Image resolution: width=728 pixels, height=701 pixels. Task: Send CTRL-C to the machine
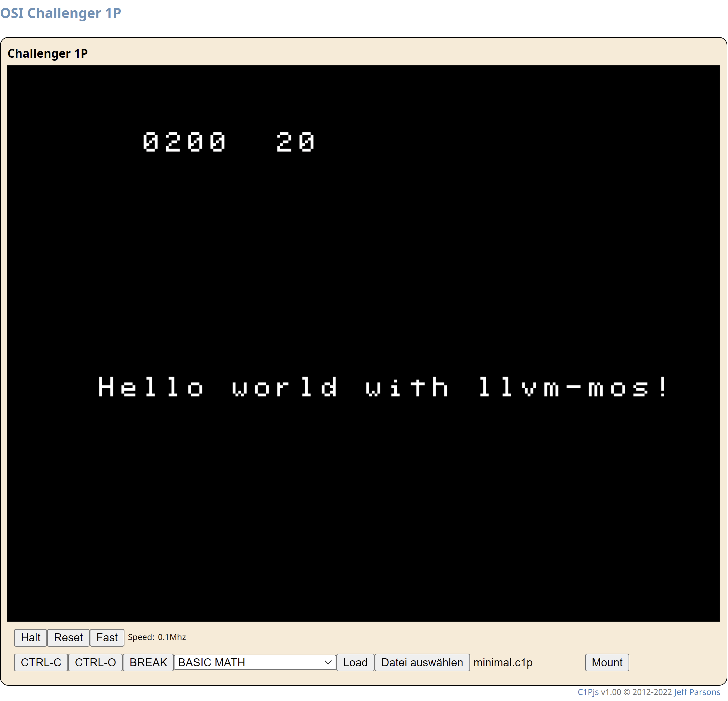pos(41,662)
